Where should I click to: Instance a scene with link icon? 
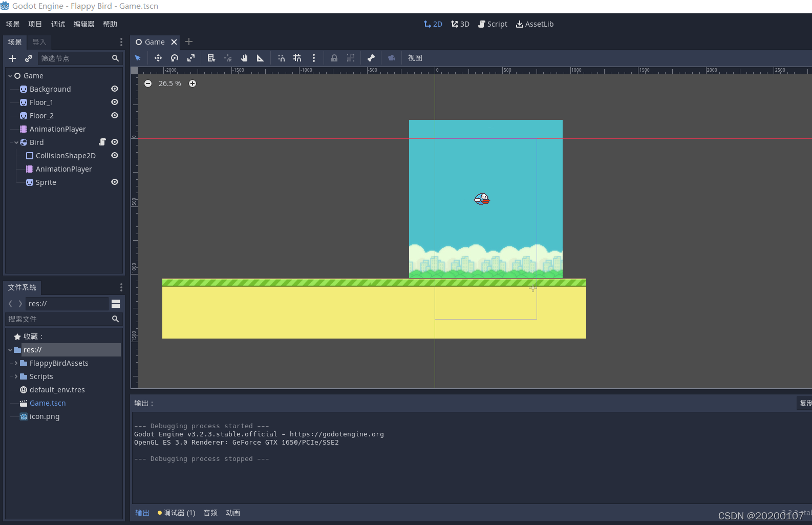(29, 58)
